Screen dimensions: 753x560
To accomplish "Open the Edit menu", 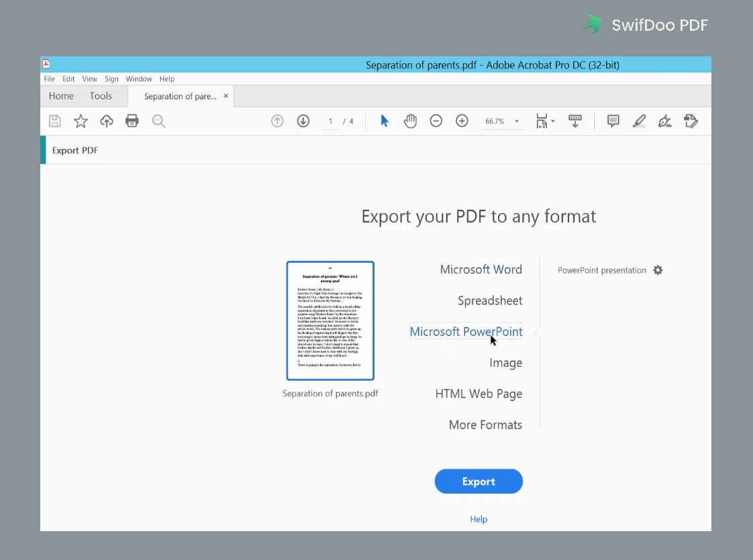I will coord(68,78).
